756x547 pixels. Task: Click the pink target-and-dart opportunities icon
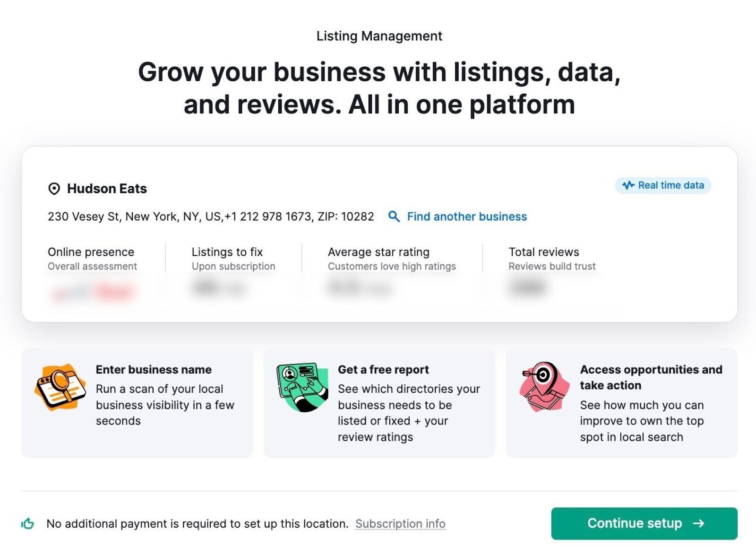point(544,387)
